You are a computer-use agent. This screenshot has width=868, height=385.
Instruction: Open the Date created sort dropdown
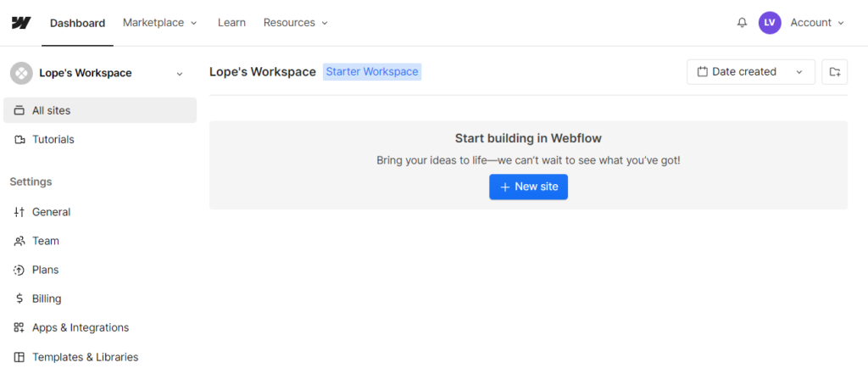[750, 72]
